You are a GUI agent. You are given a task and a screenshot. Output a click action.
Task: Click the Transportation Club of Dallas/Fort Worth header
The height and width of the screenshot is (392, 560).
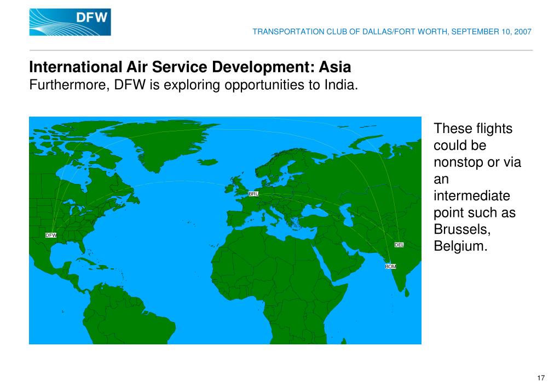coord(392,31)
